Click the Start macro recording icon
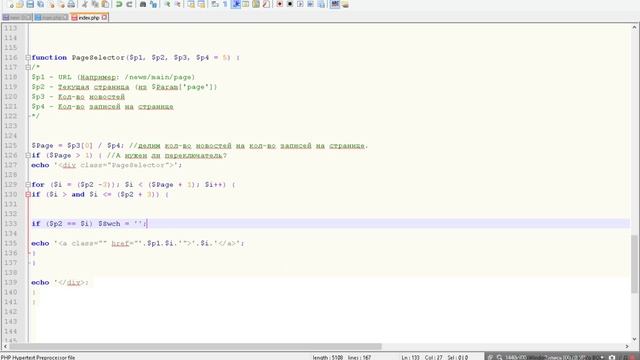The width and height of the screenshot is (640, 360). point(280,4)
